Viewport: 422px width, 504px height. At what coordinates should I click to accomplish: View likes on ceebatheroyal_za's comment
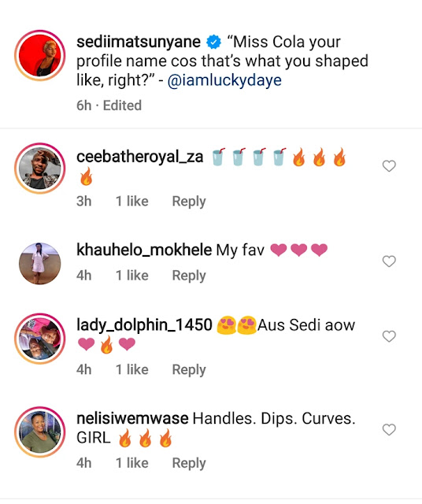tap(132, 202)
